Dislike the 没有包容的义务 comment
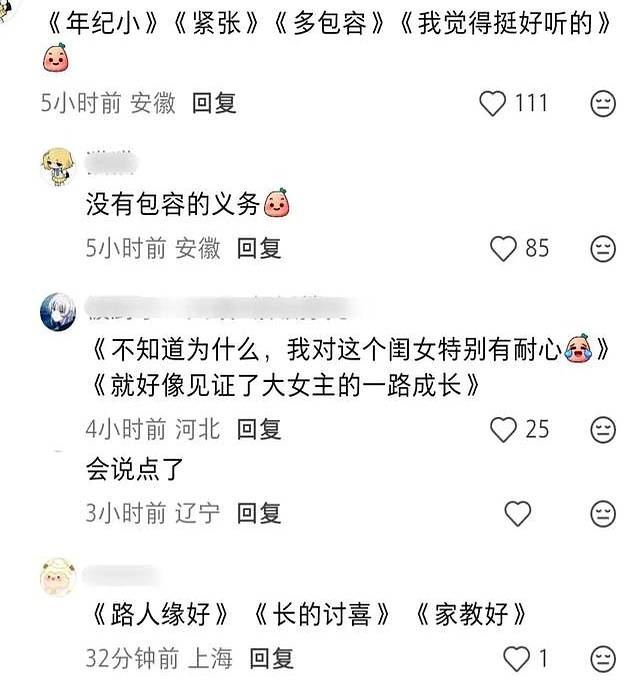Viewport: 640px width, 694px height. [x=603, y=249]
